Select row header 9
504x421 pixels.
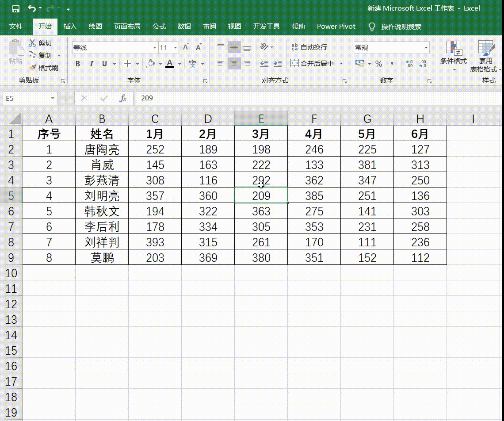click(11, 258)
